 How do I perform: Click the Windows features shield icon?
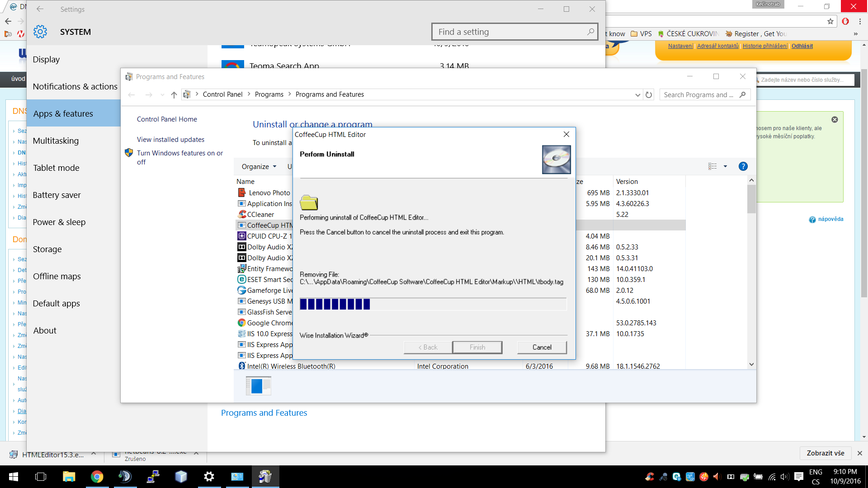[129, 153]
